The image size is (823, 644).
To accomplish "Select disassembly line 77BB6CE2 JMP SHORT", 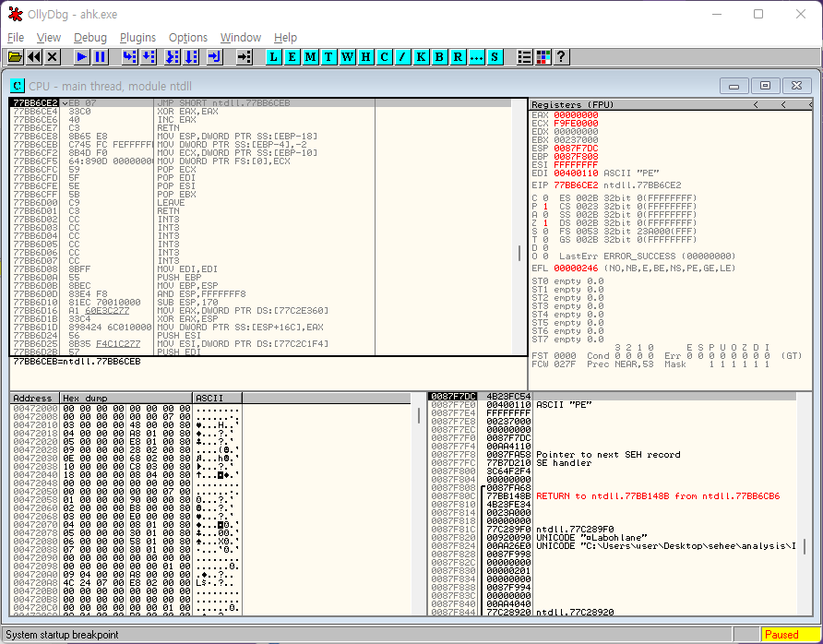I will click(260, 102).
